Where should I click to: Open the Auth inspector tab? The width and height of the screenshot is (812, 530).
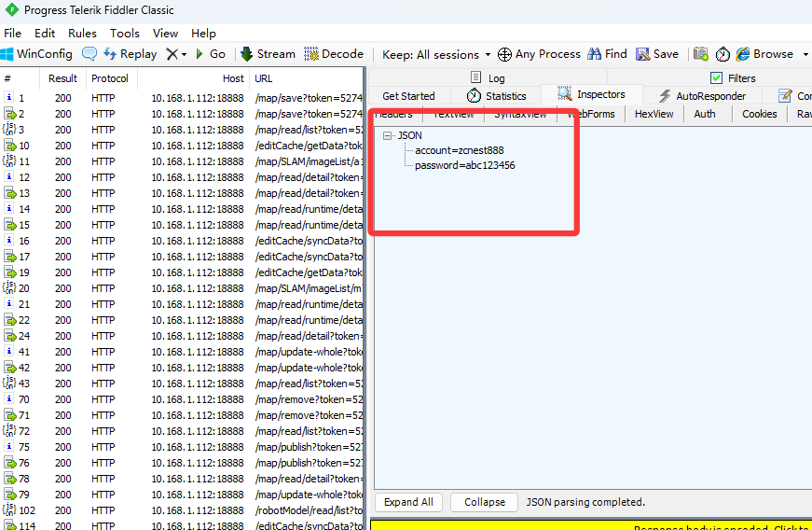[705, 114]
